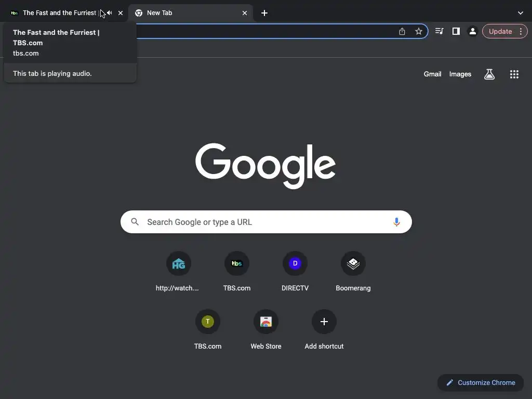The image size is (532, 399).
Task: Click Customize Chrome button
Action: [481, 383]
